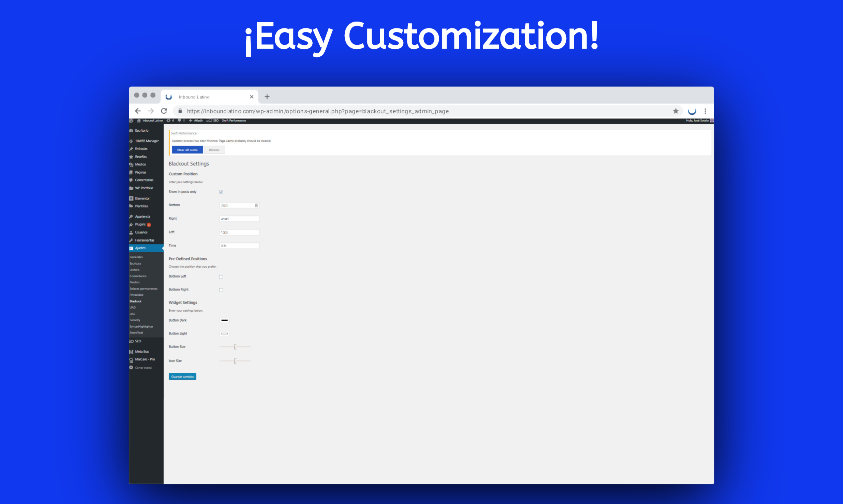Click the Right input field showing unset
843x504 pixels.
(x=239, y=219)
